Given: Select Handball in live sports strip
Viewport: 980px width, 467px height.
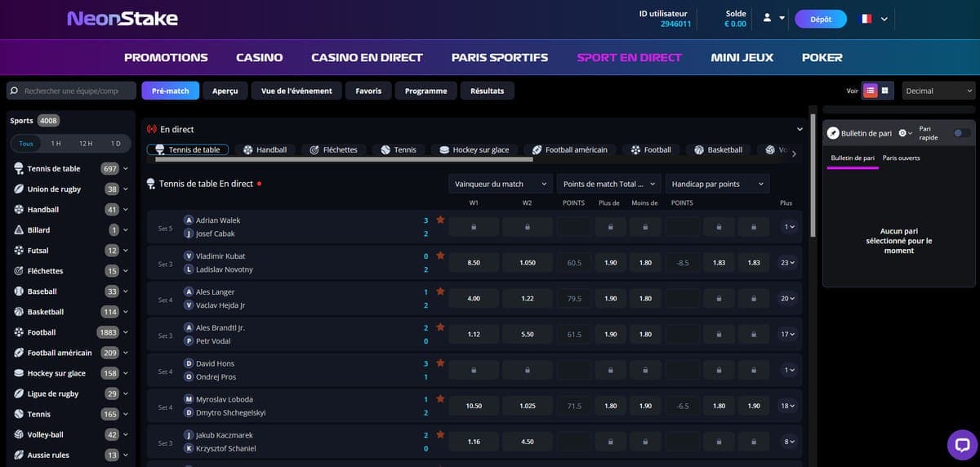Looking at the screenshot, I should click(x=264, y=150).
